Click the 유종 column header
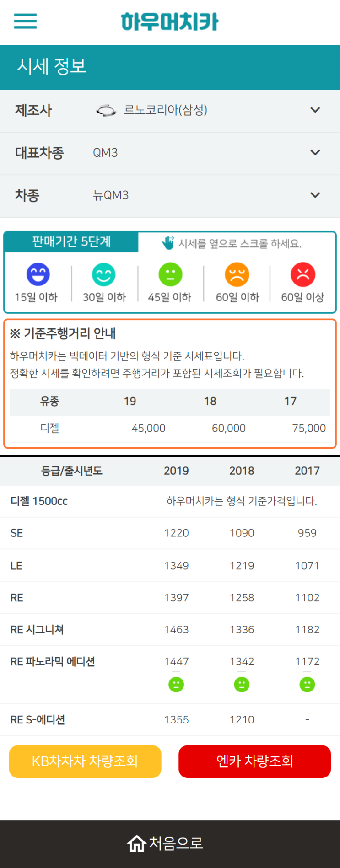 (49, 402)
